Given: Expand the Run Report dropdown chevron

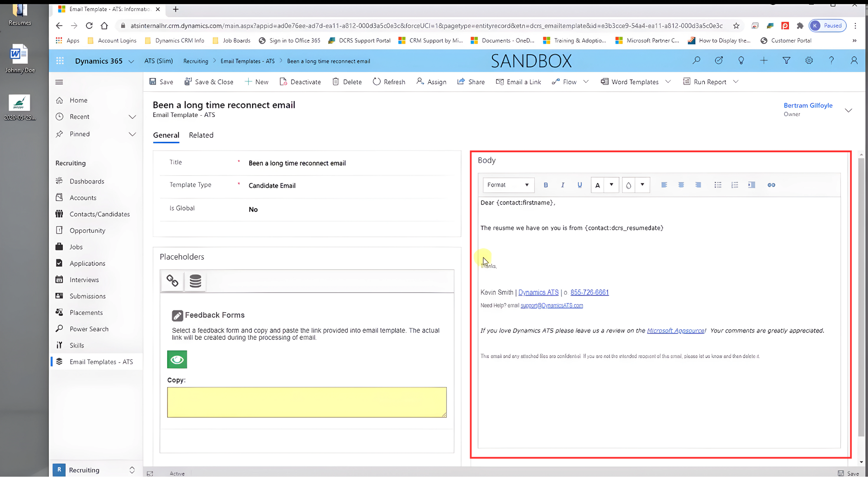Looking at the screenshot, I should [x=736, y=82].
